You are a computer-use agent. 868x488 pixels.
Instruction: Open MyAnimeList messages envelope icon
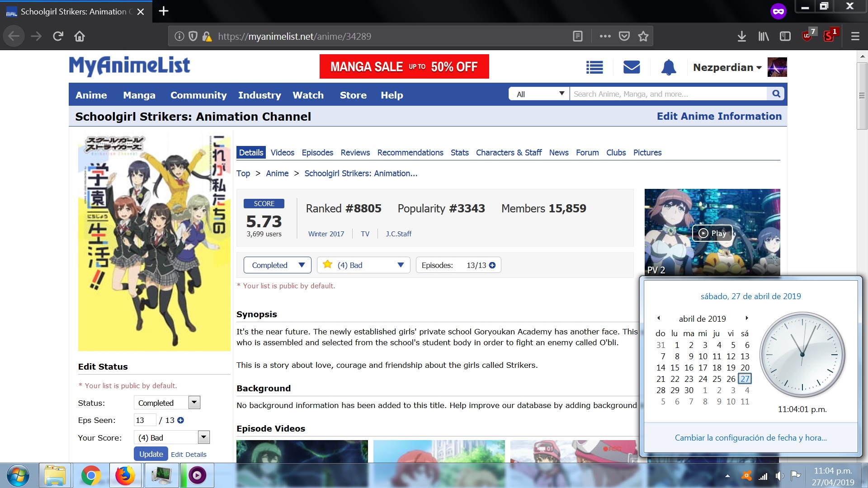(x=632, y=67)
